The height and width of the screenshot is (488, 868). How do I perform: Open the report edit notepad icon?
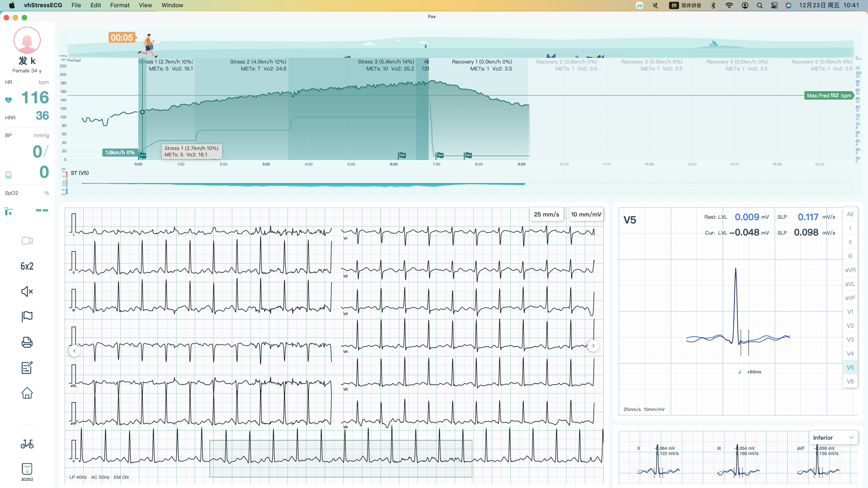pos(27,367)
